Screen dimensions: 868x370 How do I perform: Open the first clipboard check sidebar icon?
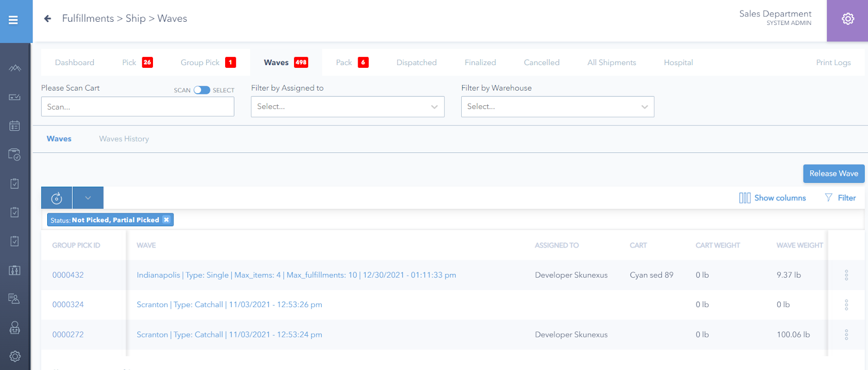click(15, 183)
